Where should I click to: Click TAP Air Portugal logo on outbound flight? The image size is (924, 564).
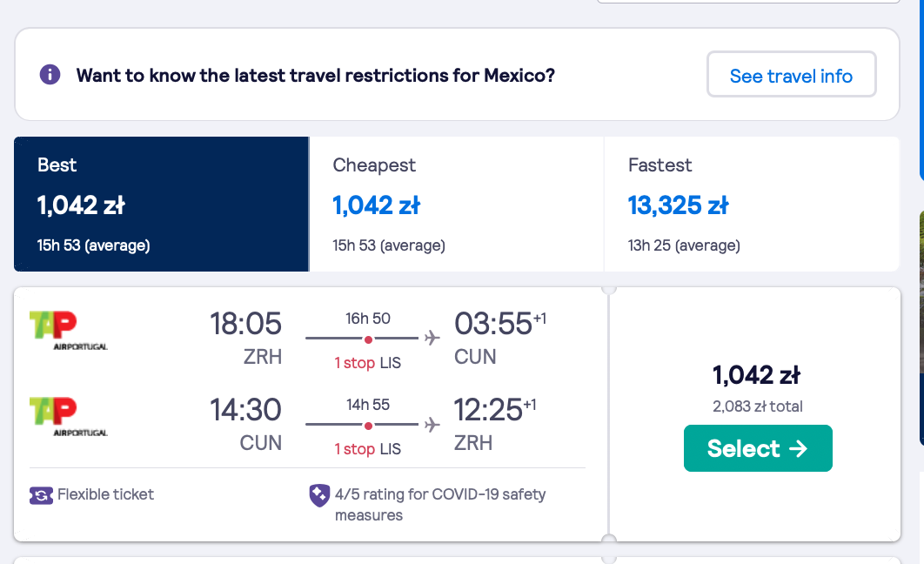(x=69, y=331)
